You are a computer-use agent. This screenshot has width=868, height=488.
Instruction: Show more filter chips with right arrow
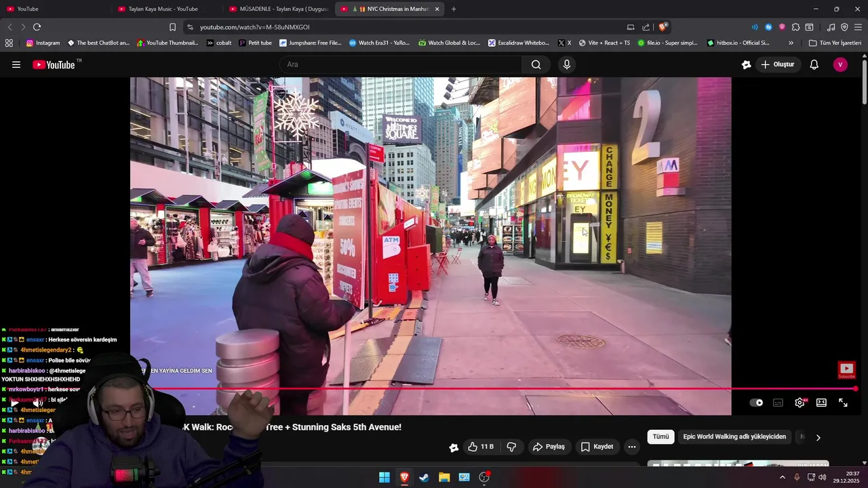click(x=818, y=438)
